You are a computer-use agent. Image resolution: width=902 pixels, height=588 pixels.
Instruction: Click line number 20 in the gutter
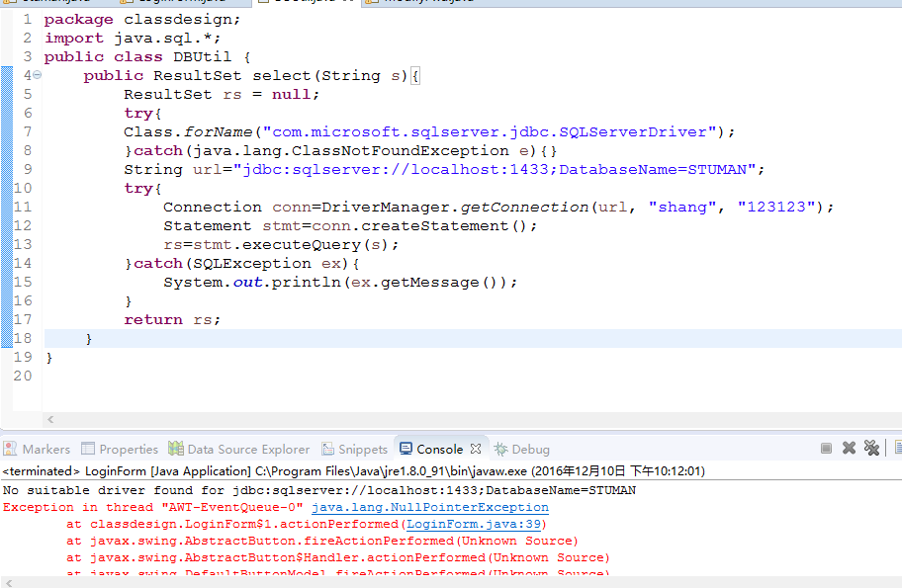tap(23, 376)
